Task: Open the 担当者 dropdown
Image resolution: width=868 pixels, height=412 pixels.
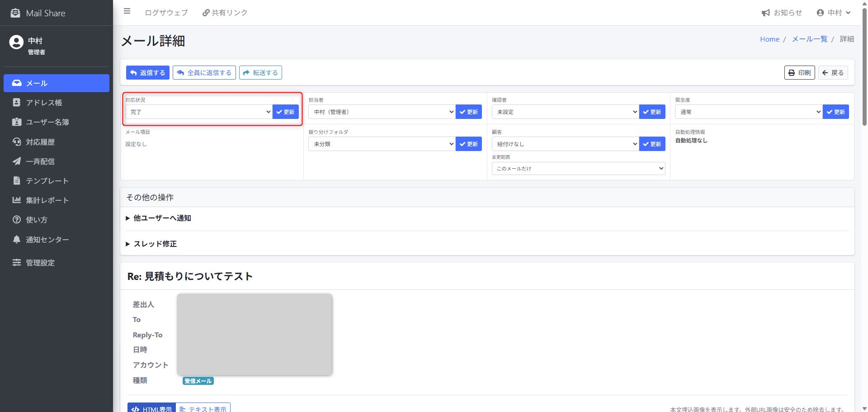Action: coord(382,112)
